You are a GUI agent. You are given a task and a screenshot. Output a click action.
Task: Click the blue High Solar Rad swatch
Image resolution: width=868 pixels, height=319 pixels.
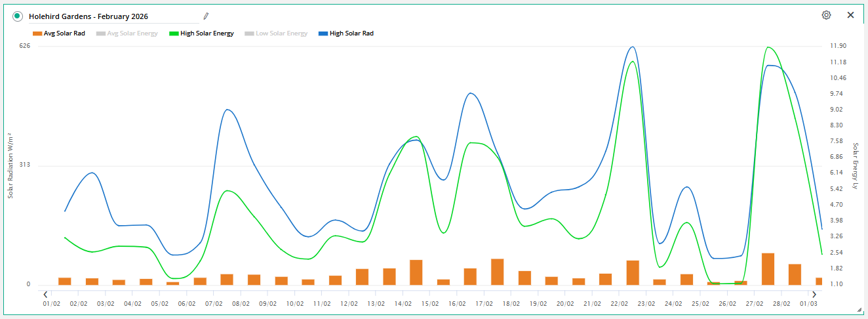tap(323, 33)
